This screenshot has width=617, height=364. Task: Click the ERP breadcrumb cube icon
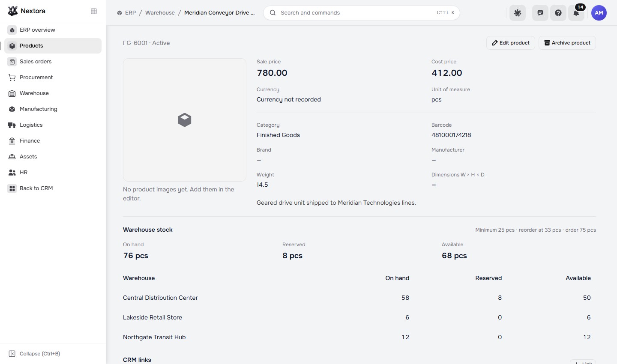point(120,13)
